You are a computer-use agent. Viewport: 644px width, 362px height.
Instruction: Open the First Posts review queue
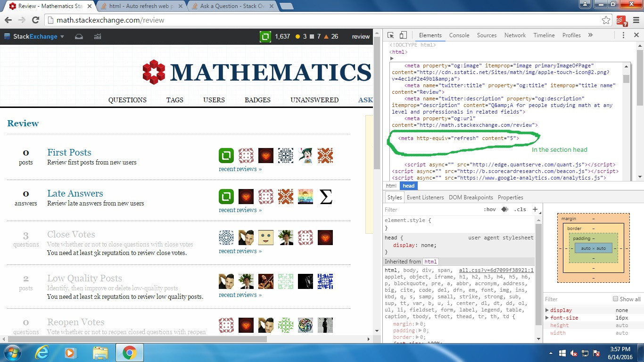click(x=69, y=152)
